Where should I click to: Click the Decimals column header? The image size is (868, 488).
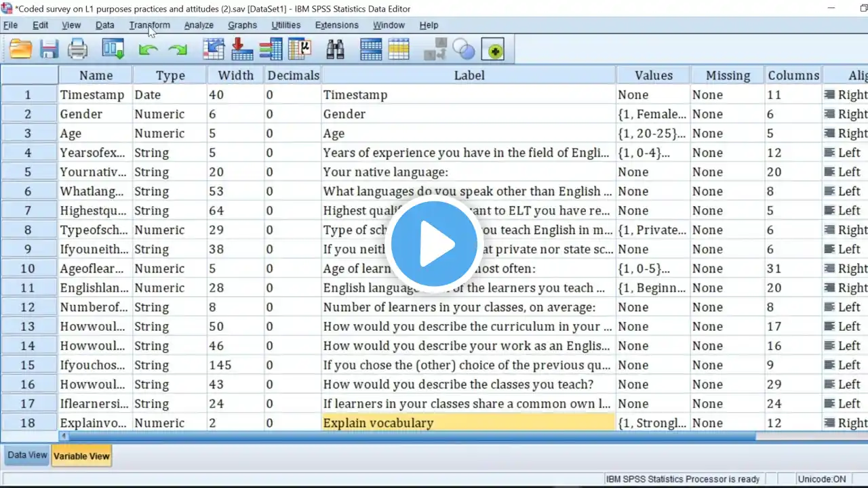point(293,75)
